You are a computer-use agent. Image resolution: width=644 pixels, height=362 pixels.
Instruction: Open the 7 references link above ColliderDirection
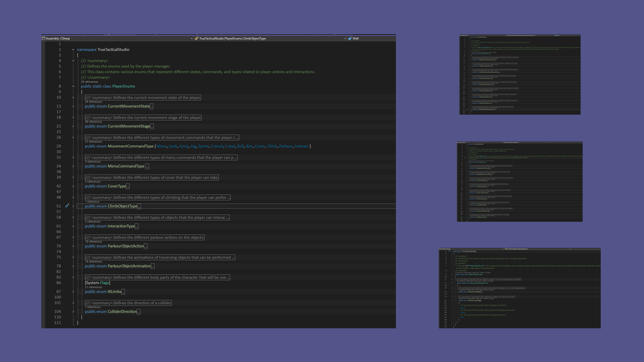tap(93, 307)
